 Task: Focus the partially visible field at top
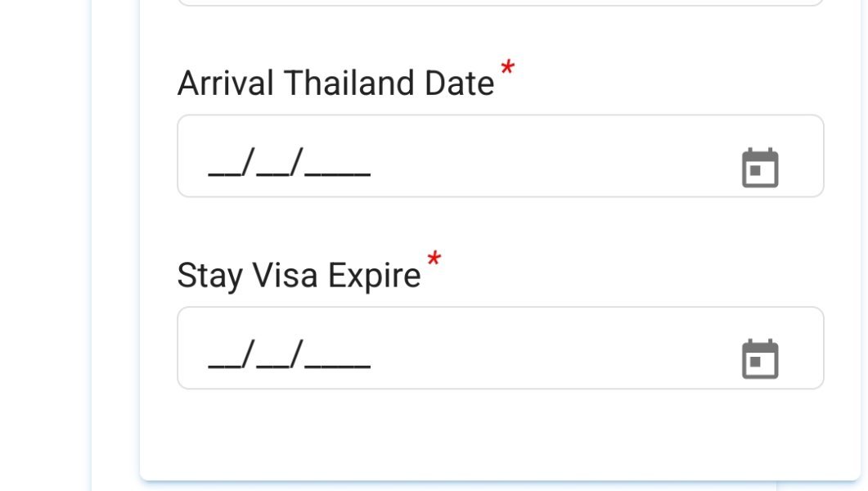500,3
